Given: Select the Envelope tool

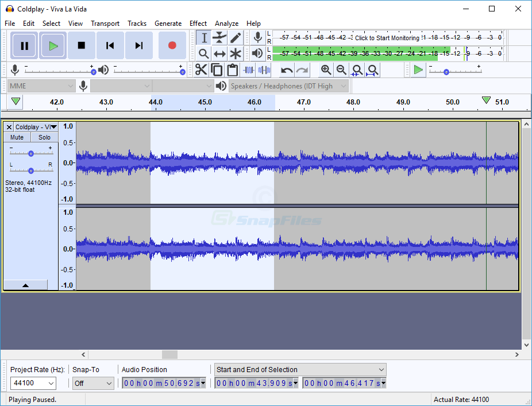Looking at the screenshot, I should pyautogui.click(x=219, y=37).
